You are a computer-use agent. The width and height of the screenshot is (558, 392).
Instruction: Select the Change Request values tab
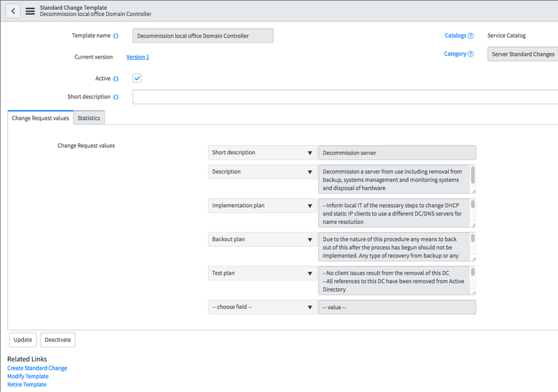pyautogui.click(x=40, y=118)
